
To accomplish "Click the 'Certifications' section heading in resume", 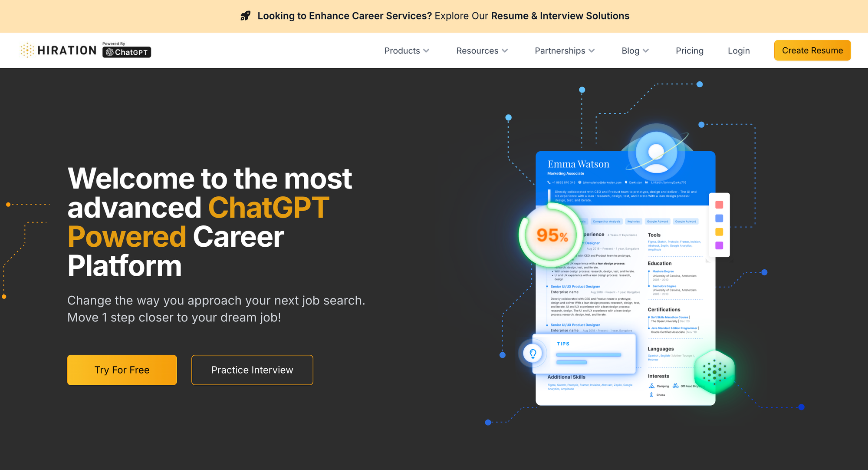I will [664, 310].
